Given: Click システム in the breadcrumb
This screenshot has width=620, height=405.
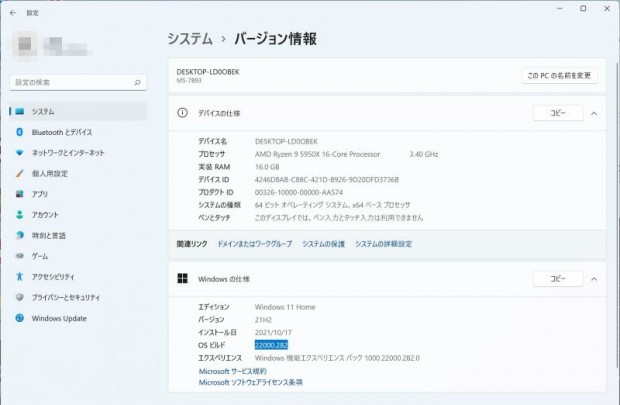Looking at the screenshot, I should click(190, 39).
